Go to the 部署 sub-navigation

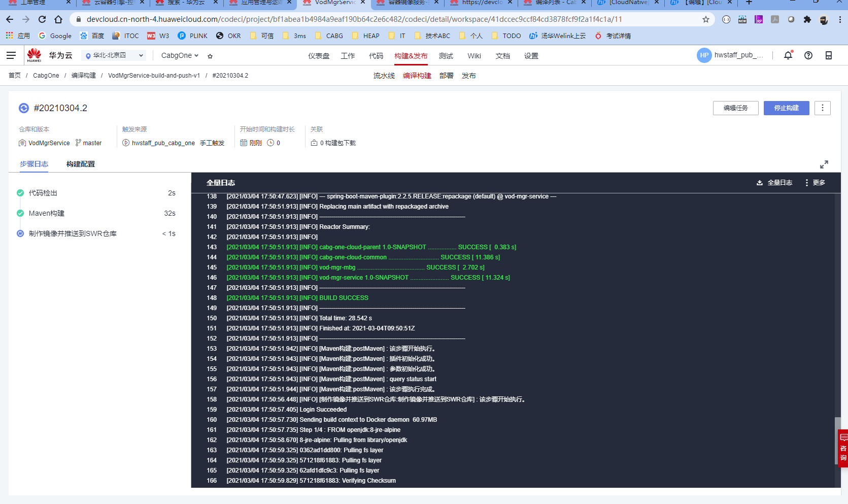pos(447,76)
